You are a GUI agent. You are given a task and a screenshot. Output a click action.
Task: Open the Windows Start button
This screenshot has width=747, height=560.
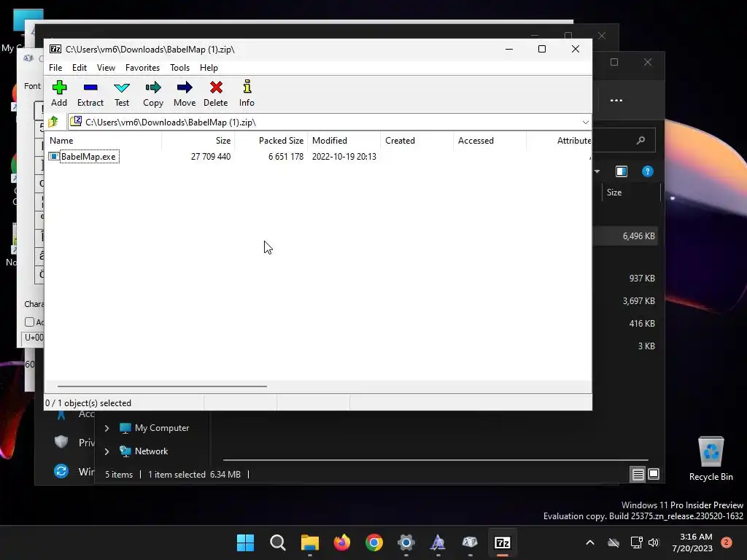pos(246,542)
